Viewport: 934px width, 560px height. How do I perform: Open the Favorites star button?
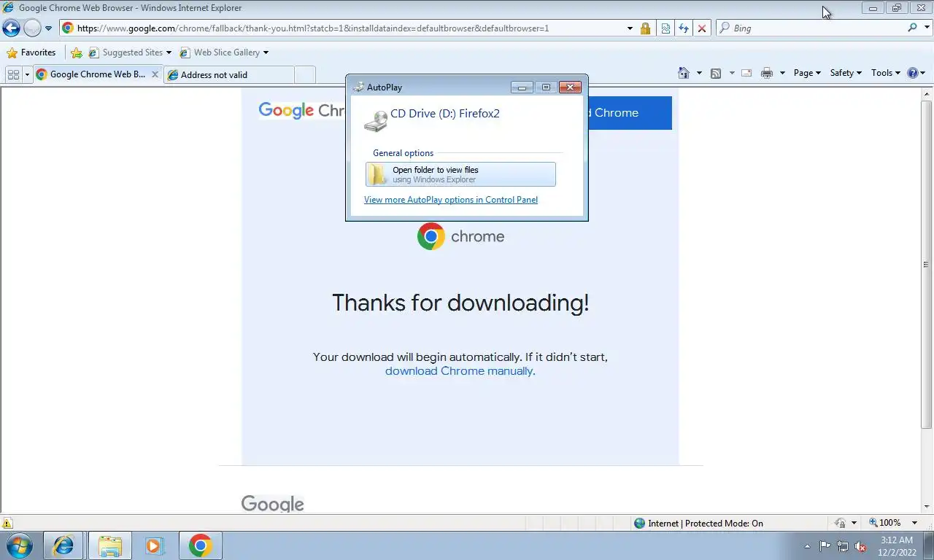click(31, 52)
